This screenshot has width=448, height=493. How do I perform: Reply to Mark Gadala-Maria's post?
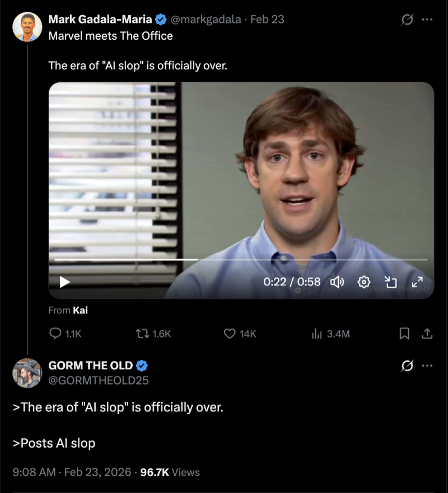[x=55, y=334]
